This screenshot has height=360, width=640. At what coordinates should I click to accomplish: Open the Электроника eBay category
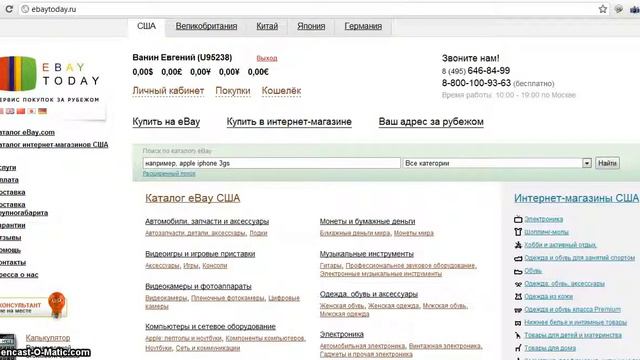(x=342, y=334)
